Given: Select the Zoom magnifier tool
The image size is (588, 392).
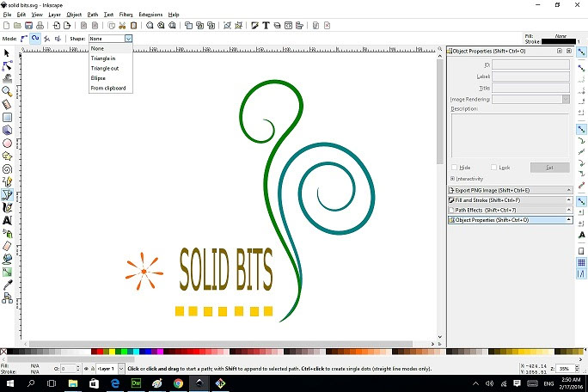Looking at the screenshot, I should pyautogui.click(x=7, y=91).
